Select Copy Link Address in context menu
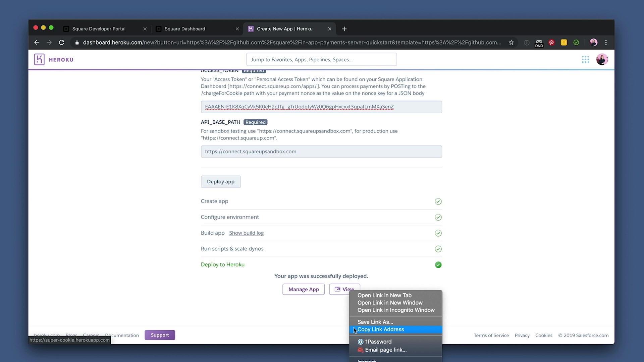Viewport: 644px width, 362px height. pos(381,329)
